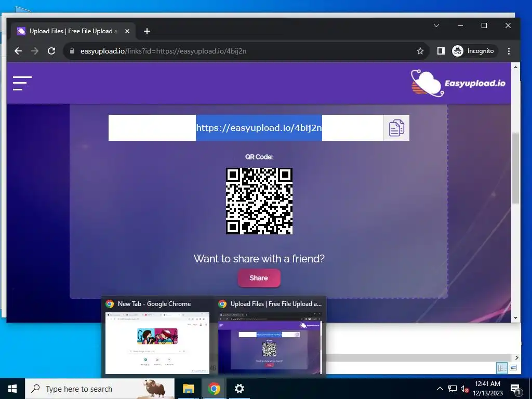Click the Share button
Viewport: 532px width, 399px height.
[x=259, y=278]
